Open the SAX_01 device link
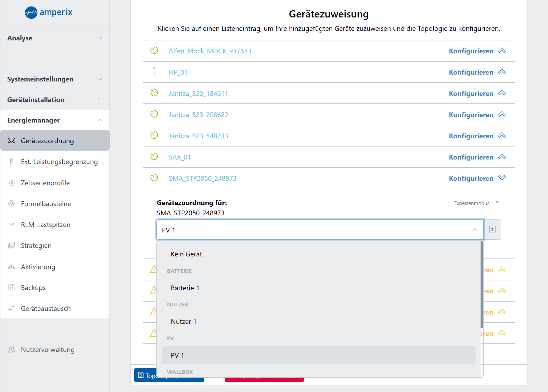Image resolution: width=548 pixels, height=392 pixels. [180, 157]
